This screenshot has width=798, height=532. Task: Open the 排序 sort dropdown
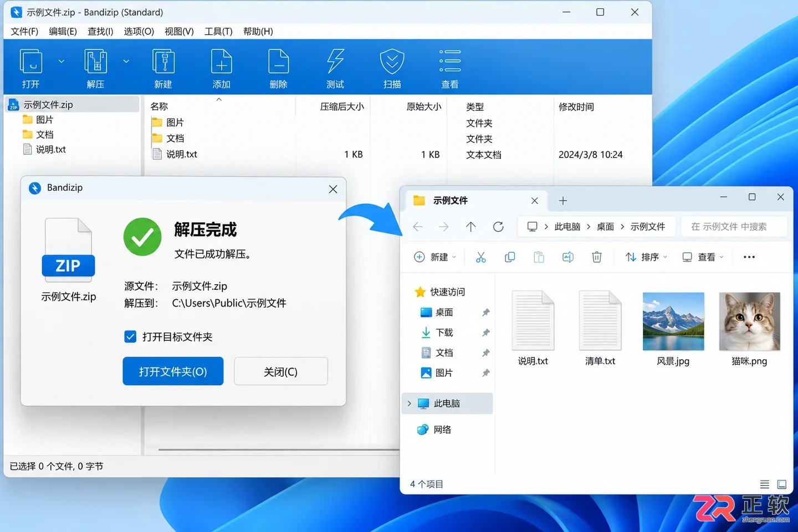(647, 257)
